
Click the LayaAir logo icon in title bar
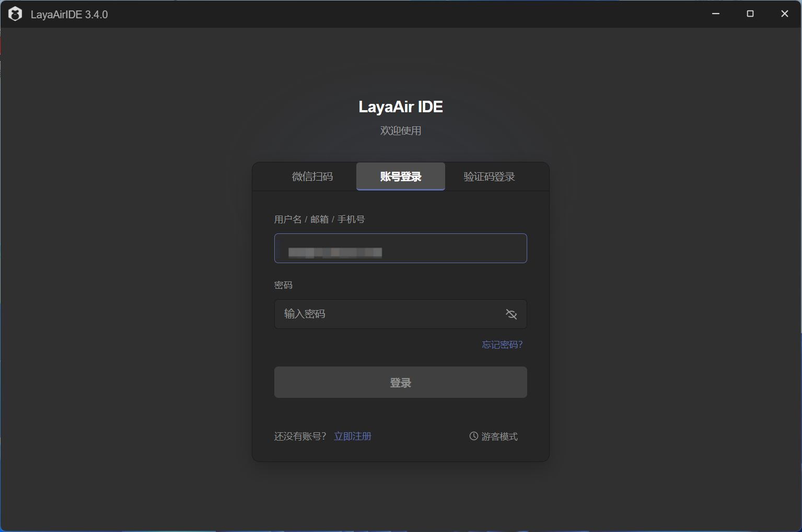tap(15, 14)
